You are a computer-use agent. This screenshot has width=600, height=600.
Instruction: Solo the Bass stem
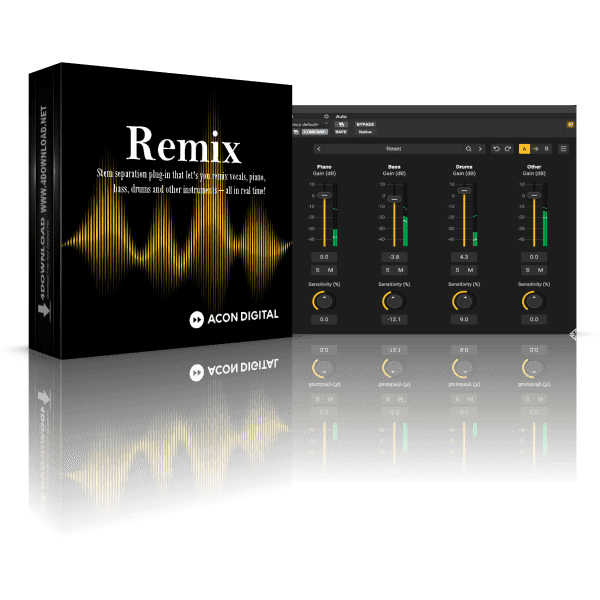[x=387, y=270]
